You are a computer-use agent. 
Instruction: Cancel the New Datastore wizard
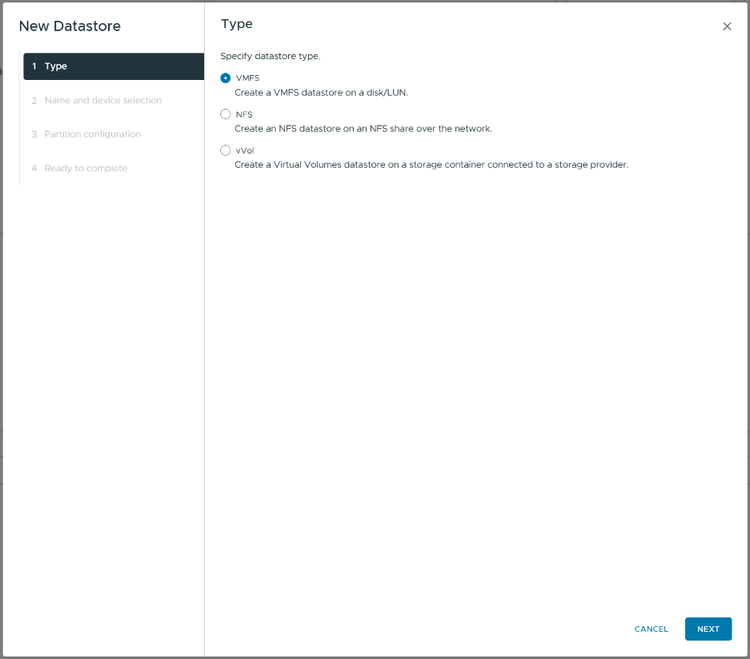coord(651,629)
